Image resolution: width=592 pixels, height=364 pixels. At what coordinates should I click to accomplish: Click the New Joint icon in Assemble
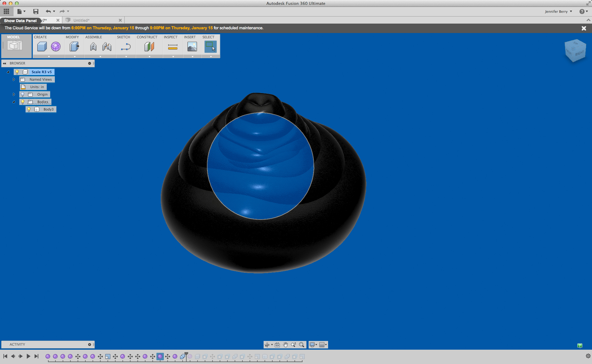[93, 47]
